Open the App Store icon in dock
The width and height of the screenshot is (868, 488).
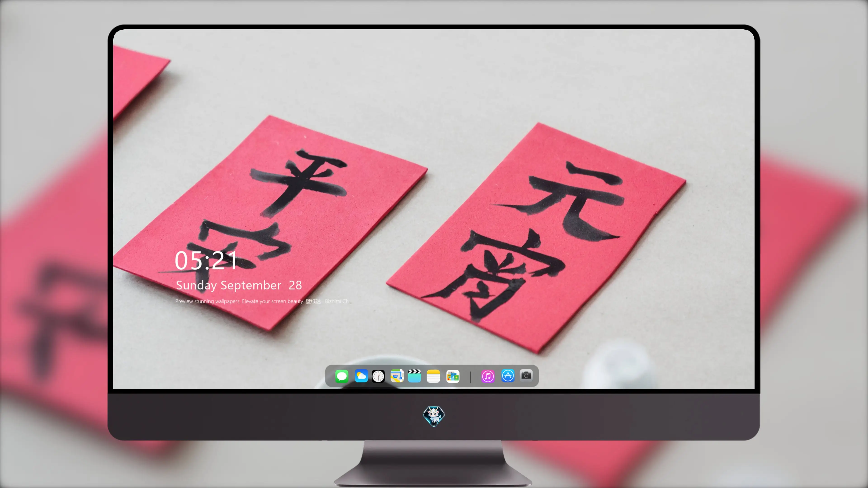point(507,375)
